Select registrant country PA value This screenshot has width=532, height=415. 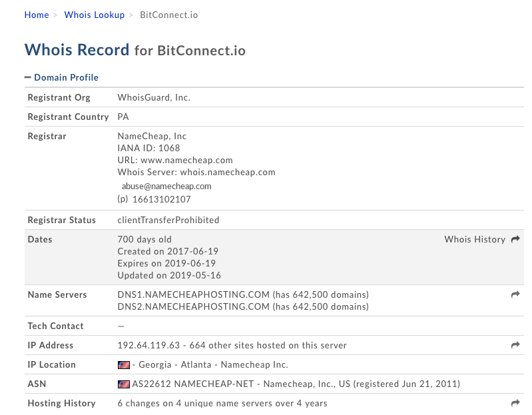point(123,117)
